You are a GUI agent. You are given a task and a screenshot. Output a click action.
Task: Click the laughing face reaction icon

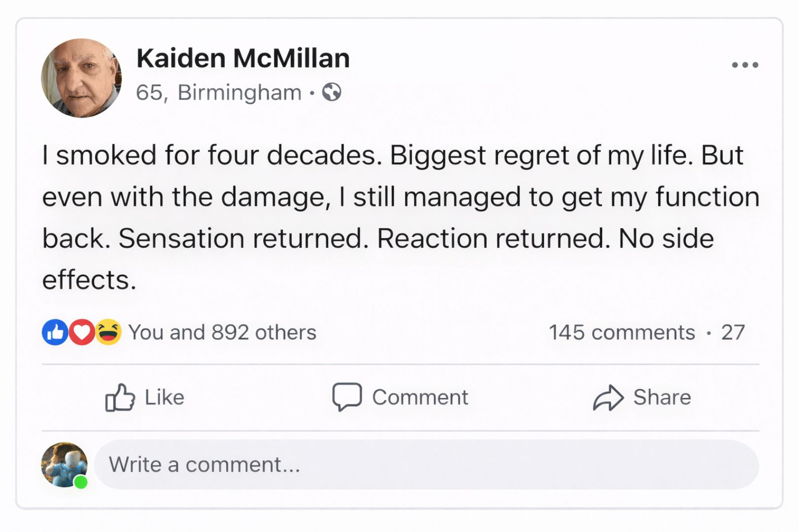[x=108, y=332]
